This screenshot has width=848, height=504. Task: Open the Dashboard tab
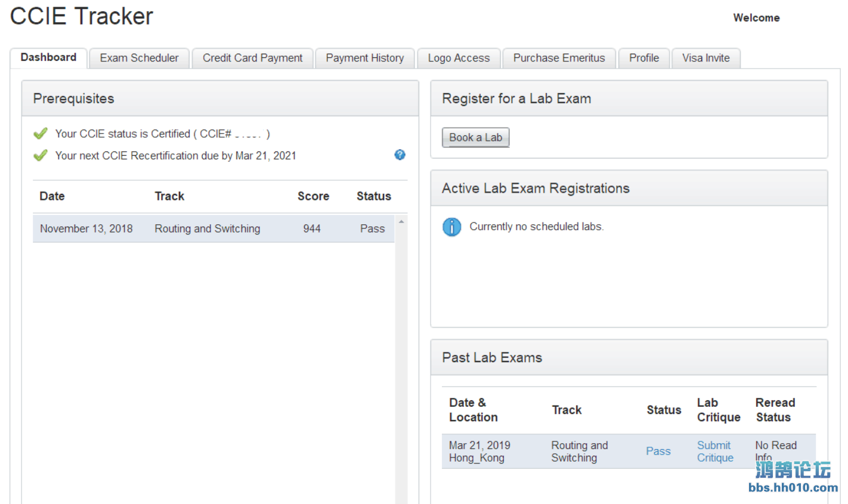pos(49,58)
